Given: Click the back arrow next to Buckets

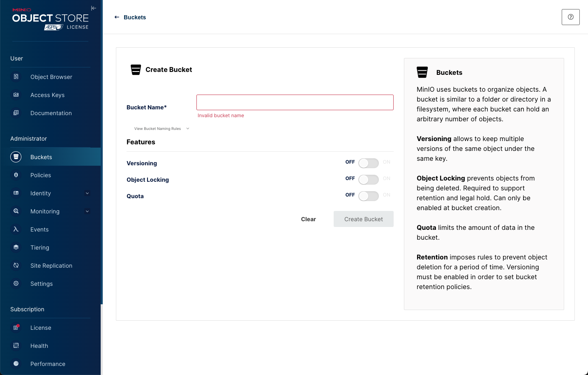Looking at the screenshot, I should [x=117, y=17].
